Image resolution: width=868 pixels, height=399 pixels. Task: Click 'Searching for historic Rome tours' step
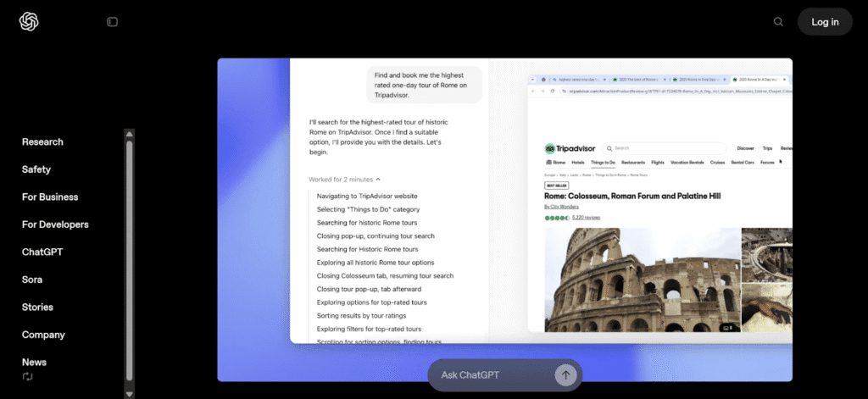(x=367, y=223)
